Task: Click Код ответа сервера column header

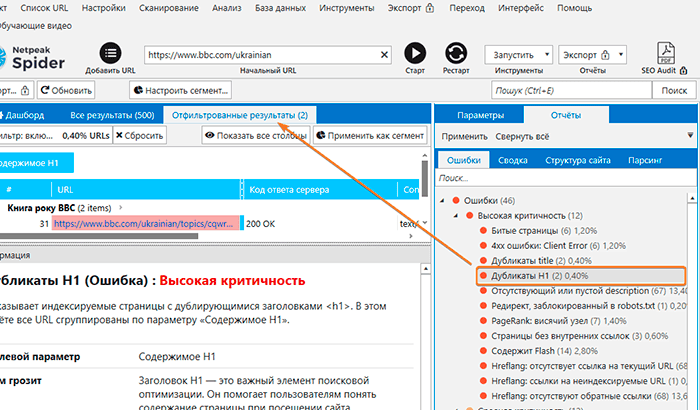Action: pyautogui.click(x=320, y=189)
